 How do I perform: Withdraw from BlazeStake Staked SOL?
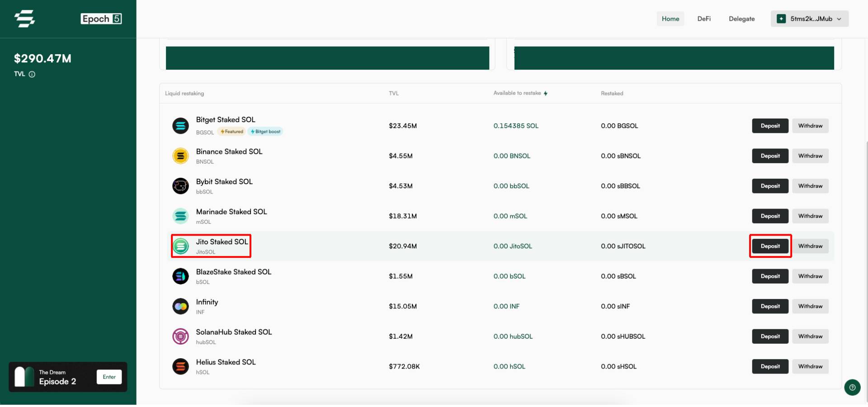(x=810, y=276)
